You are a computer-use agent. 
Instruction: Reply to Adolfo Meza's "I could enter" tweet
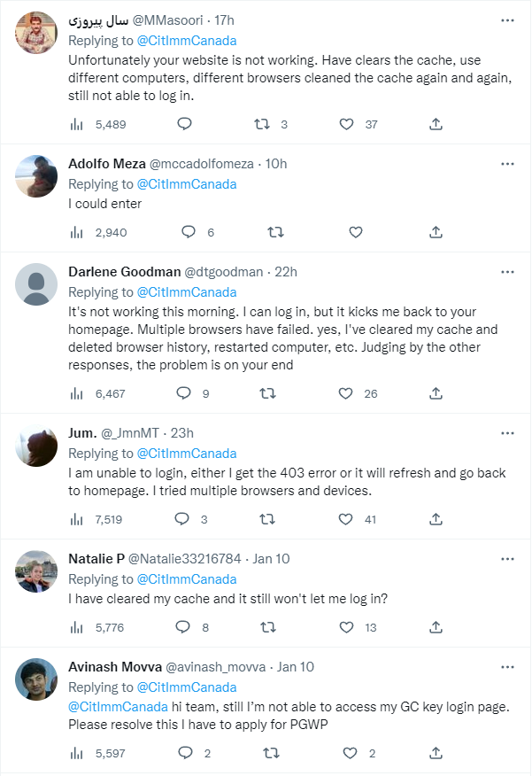point(189,232)
